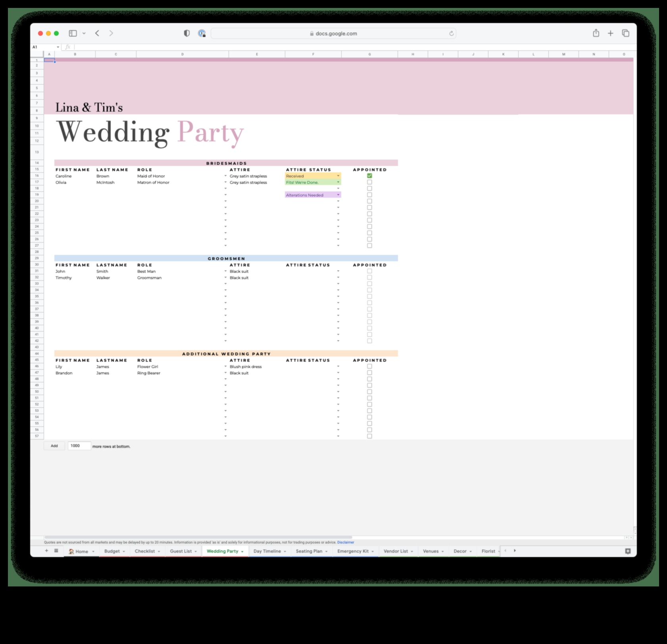Image resolution: width=667 pixels, height=644 pixels.
Task: Open the Budget sheet tab
Action: tap(111, 551)
